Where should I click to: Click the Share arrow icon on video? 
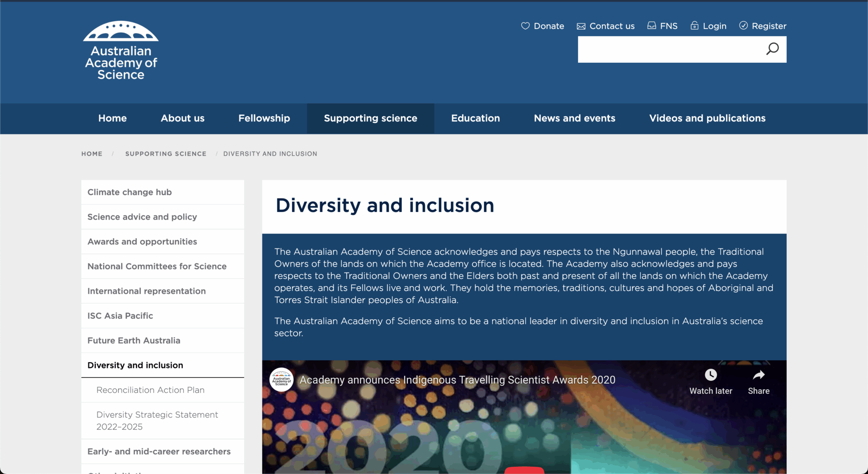click(759, 375)
